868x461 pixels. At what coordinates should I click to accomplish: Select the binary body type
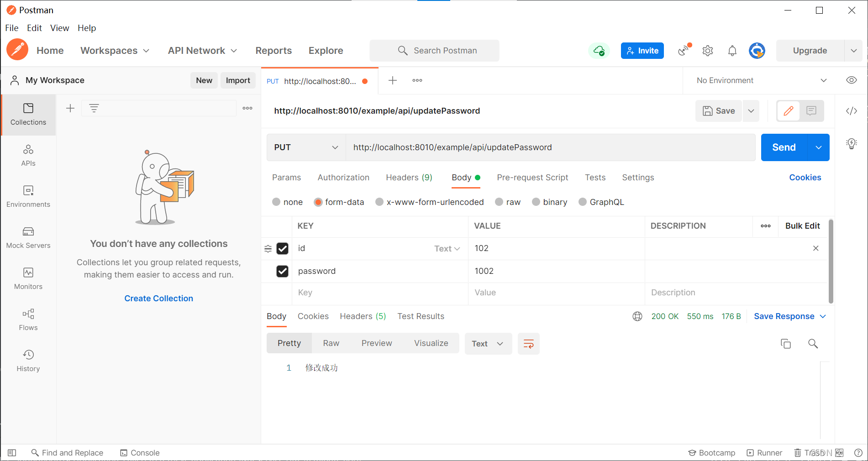[x=536, y=202]
